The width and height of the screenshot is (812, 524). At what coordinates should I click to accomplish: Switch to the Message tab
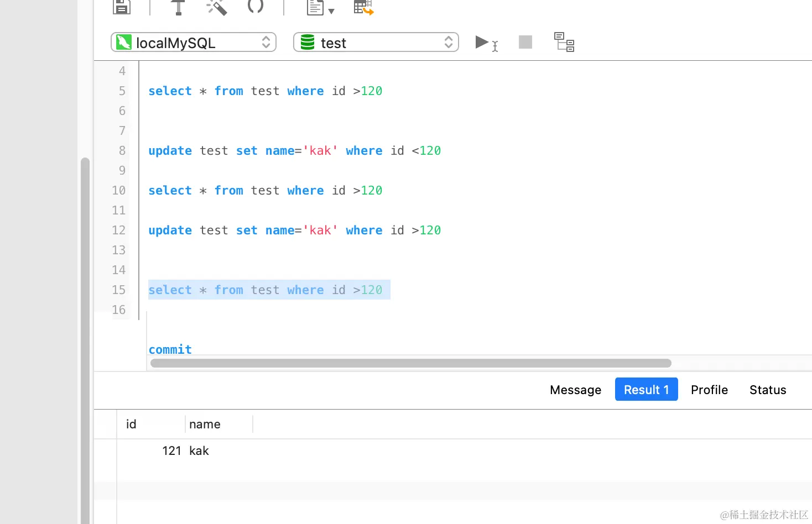[575, 390]
